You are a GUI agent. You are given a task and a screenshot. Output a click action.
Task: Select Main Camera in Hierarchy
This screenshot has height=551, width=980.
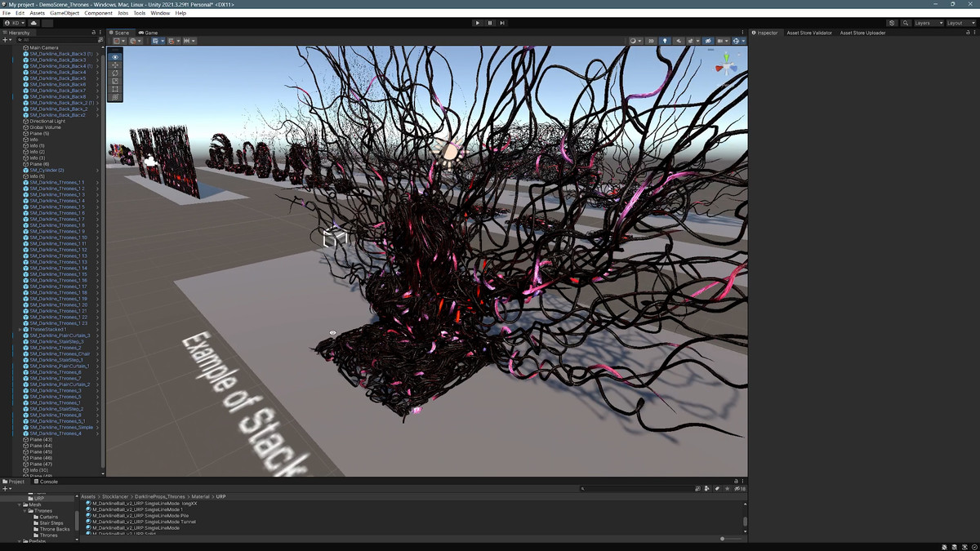click(43, 48)
